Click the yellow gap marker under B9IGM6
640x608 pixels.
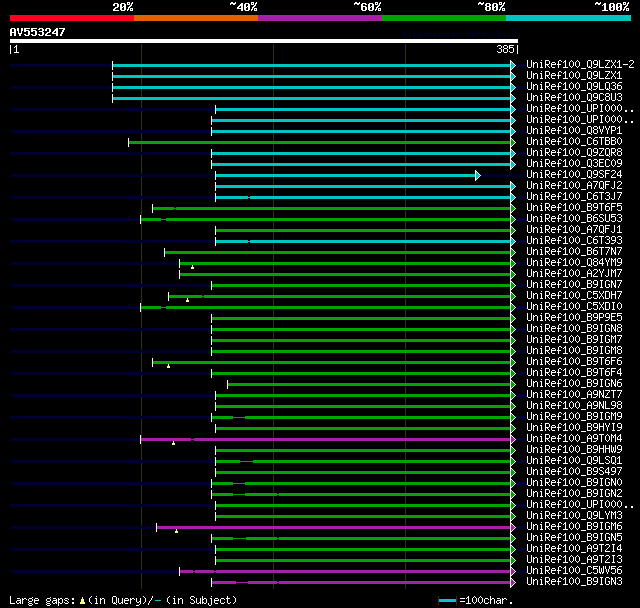176,531
